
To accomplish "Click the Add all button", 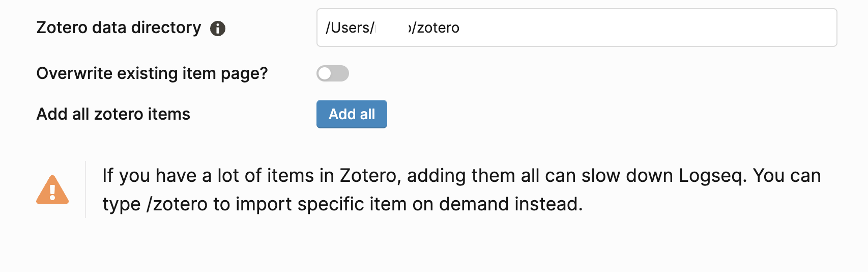I will point(352,114).
